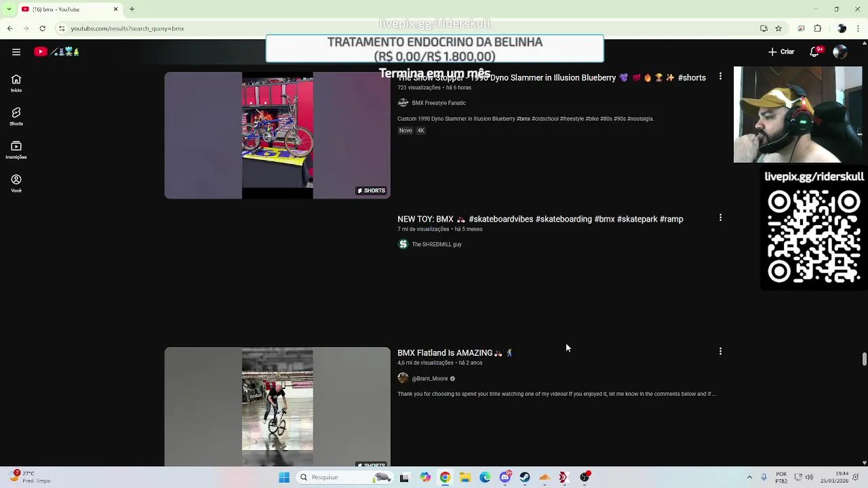Open the Chrome extensions puzzle icon
The width and height of the screenshot is (868, 488).
coord(818,28)
